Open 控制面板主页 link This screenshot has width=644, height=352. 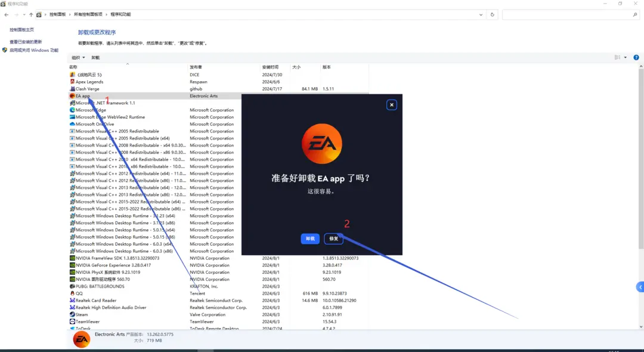point(22,30)
